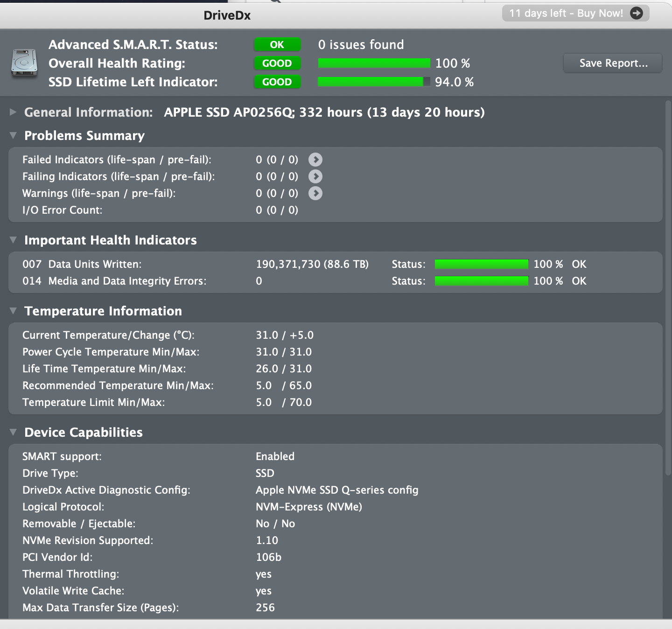This screenshot has height=629, width=672.
Task: Click the value '190,371,730 (88.6 TB)'
Action: (x=312, y=264)
